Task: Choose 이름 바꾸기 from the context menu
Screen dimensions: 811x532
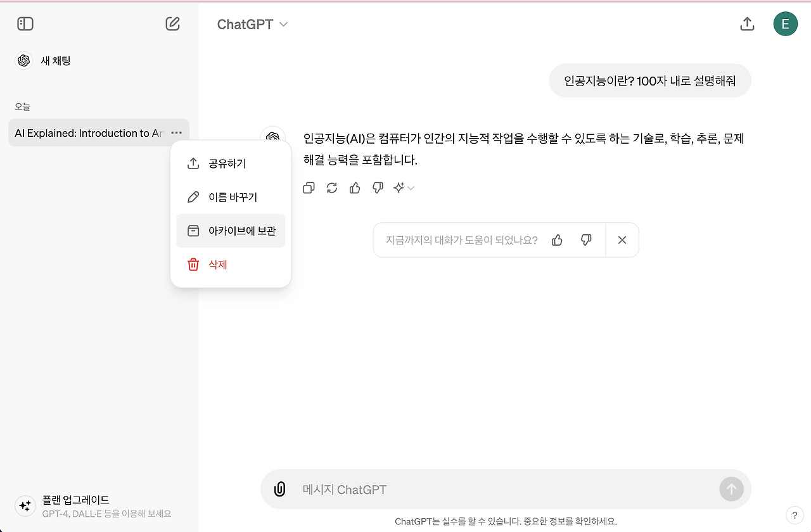Action: tap(231, 197)
